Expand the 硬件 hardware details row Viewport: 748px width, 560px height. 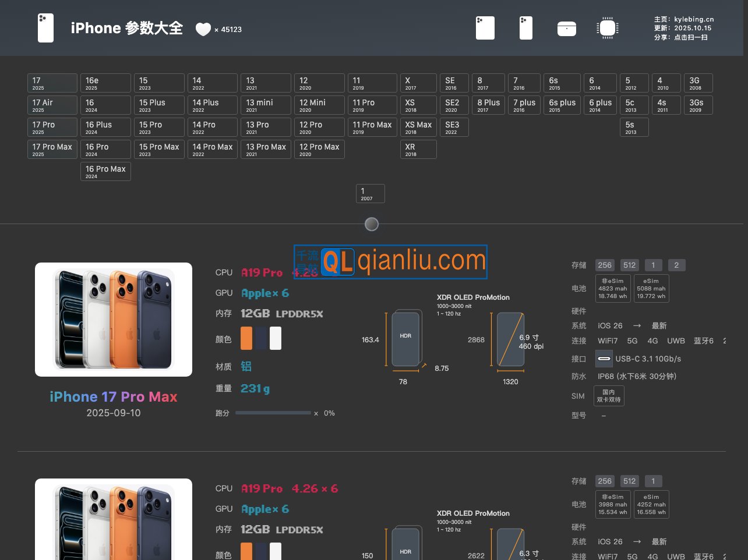578,311
